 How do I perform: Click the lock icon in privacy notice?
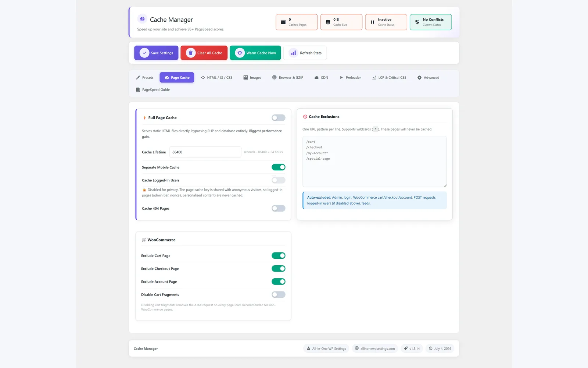tap(144, 190)
